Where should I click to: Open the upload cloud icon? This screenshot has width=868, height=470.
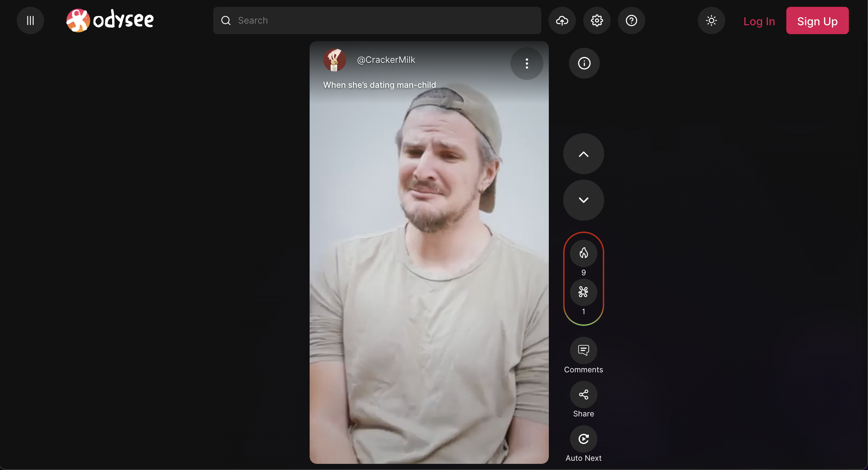click(561, 20)
